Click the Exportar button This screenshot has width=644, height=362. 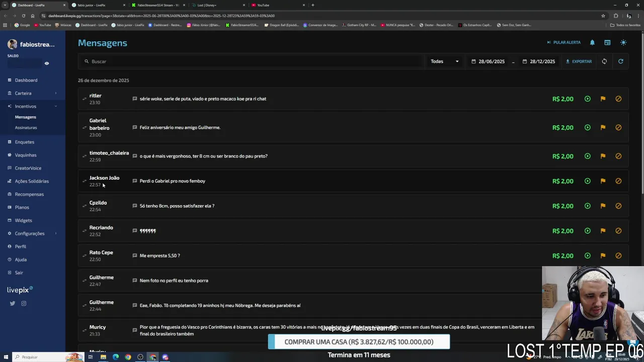coord(579,61)
